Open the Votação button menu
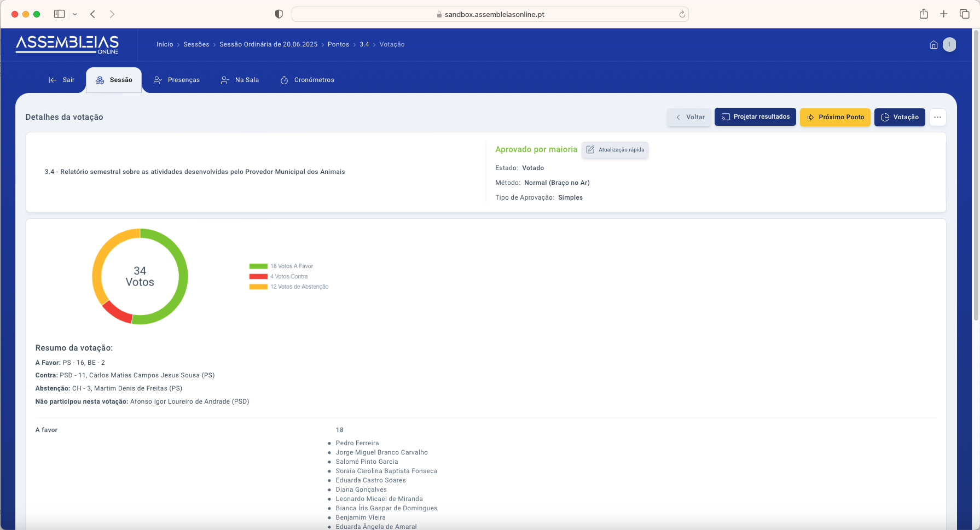Image resolution: width=980 pixels, height=530 pixels. click(x=899, y=117)
